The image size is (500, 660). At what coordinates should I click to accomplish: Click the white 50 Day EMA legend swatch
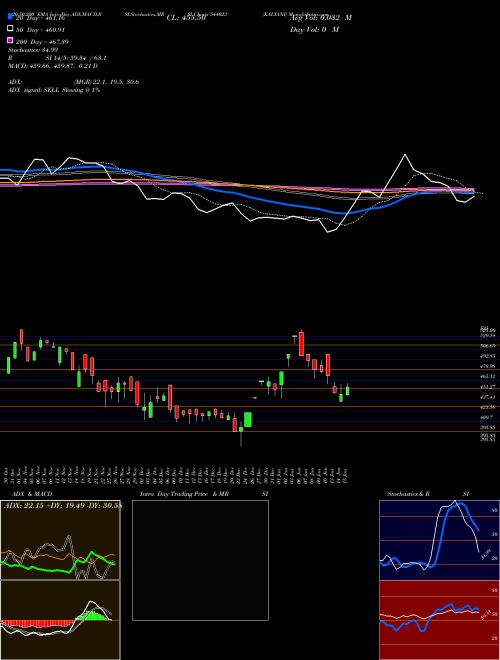coord(10,29)
